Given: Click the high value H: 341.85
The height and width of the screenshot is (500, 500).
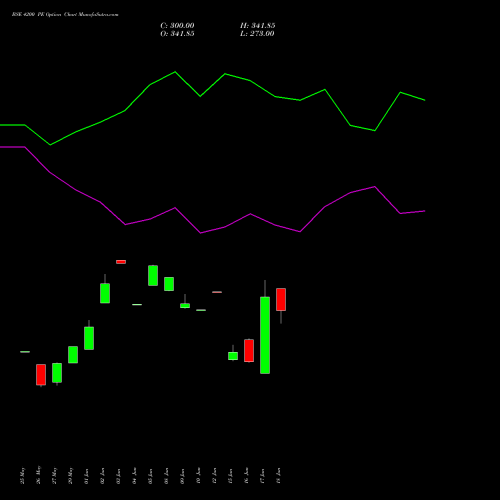Looking at the screenshot, I should coord(258,26).
